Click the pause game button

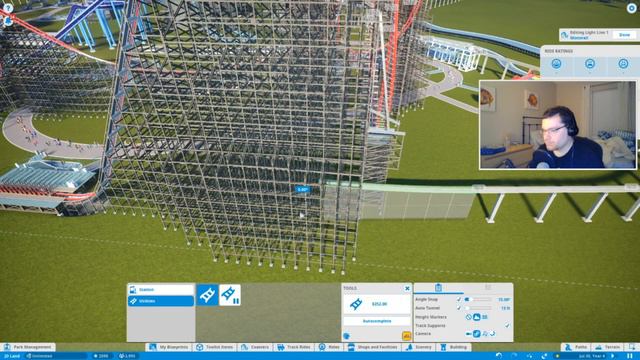(x=630, y=356)
